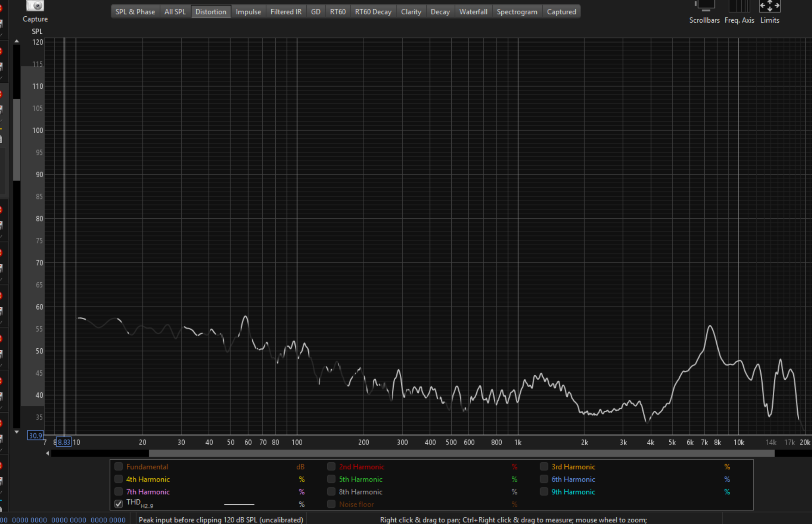Open the Scrollbars toggle icon

[704, 6]
